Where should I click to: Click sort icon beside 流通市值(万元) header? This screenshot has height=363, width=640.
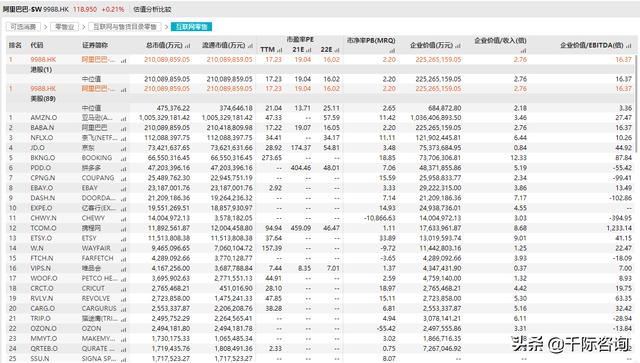click(x=250, y=46)
